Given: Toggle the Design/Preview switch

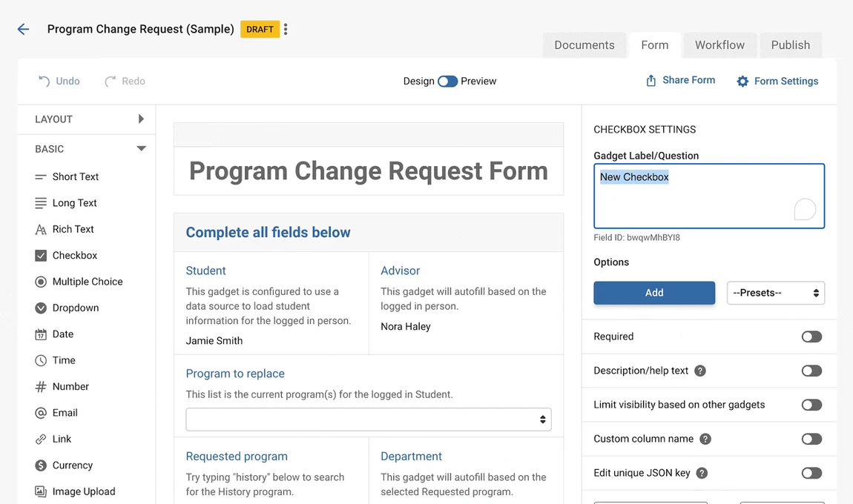Looking at the screenshot, I should click(448, 81).
